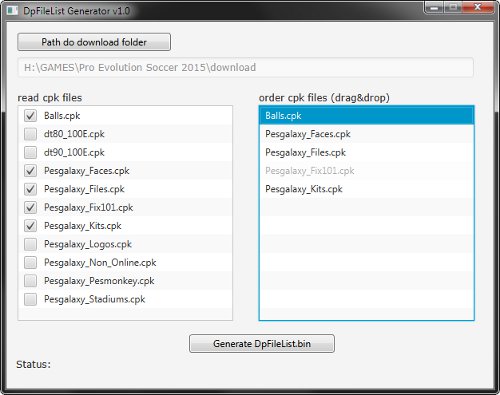Select Pesgalaxy_Kits.cpk in order list
This screenshot has width=500, height=395.
click(x=366, y=189)
